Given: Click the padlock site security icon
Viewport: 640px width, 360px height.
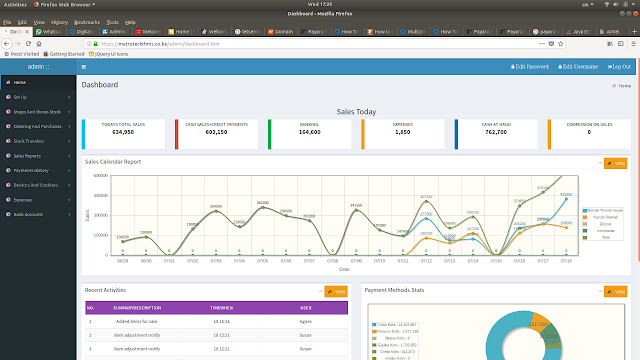Looking at the screenshot, I should click(x=96, y=44).
